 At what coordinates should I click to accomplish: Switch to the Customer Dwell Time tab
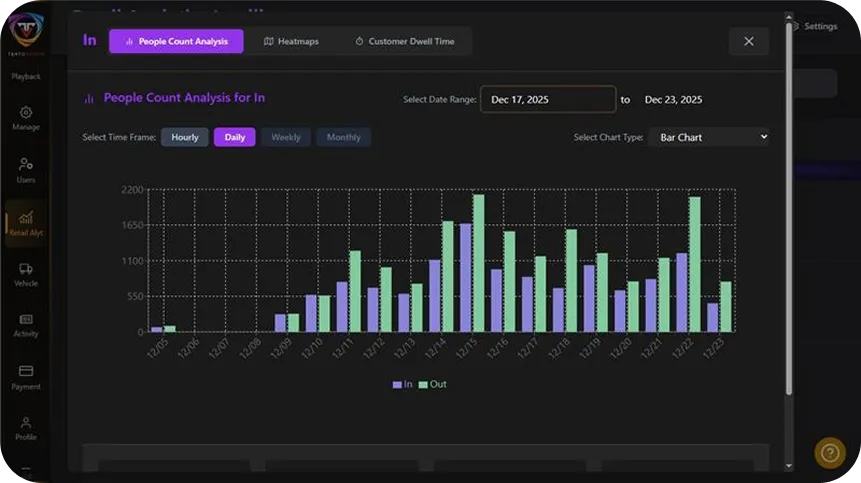tap(404, 41)
